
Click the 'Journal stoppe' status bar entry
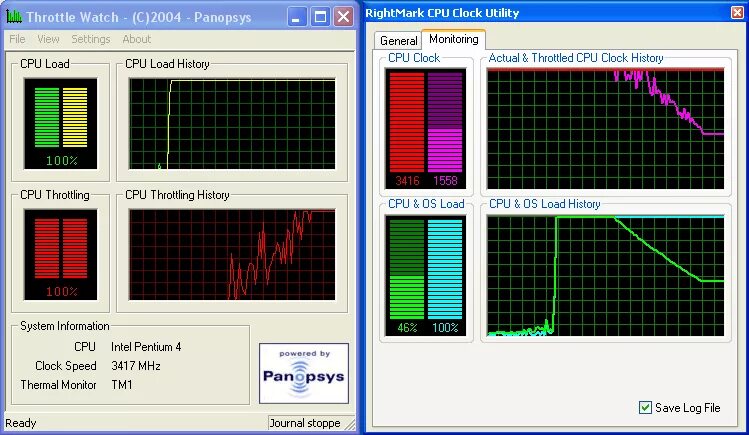[x=306, y=423]
